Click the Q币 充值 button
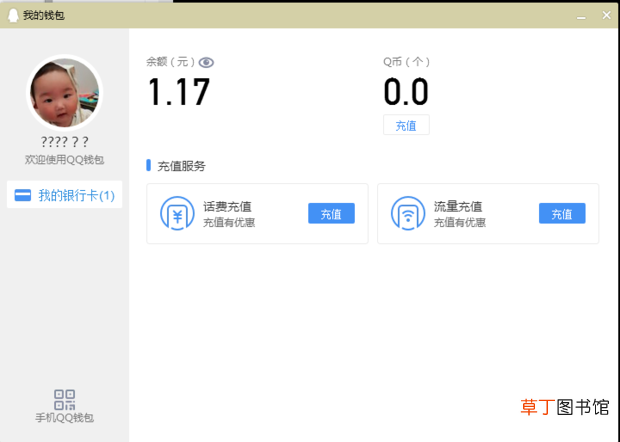This screenshot has width=620, height=442. point(406,125)
